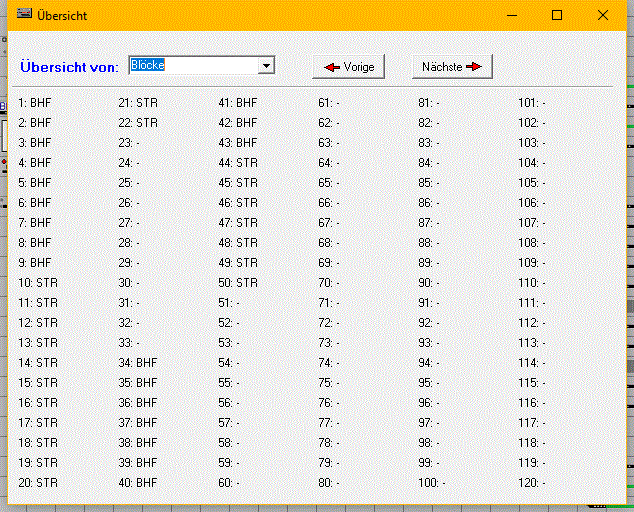This screenshot has height=512, width=634.
Task: Select entry "10: STR"
Action: [38, 283]
